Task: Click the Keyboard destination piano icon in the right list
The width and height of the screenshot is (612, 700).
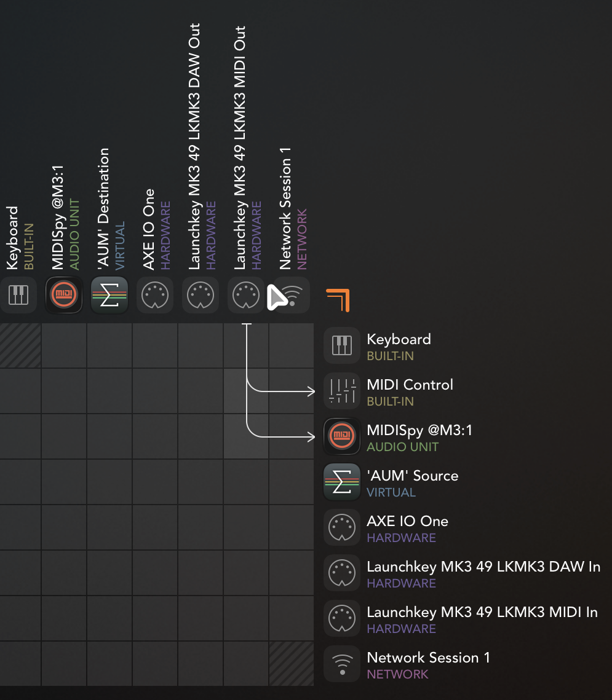Action: [x=342, y=345]
